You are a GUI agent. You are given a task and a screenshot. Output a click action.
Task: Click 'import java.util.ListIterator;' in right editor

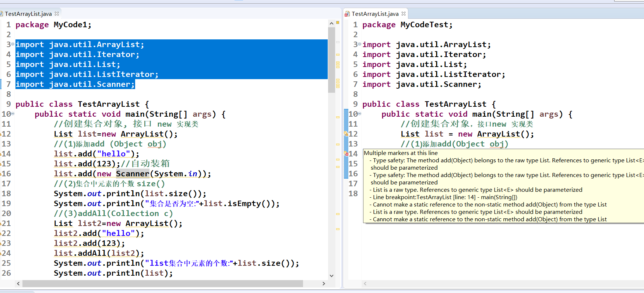pyautogui.click(x=434, y=74)
